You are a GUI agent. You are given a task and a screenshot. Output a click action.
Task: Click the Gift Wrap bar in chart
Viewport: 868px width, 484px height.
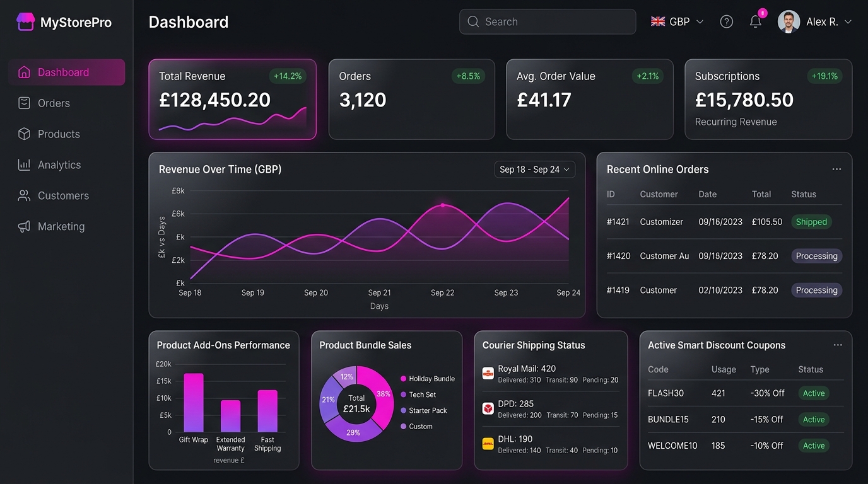click(x=194, y=403)
